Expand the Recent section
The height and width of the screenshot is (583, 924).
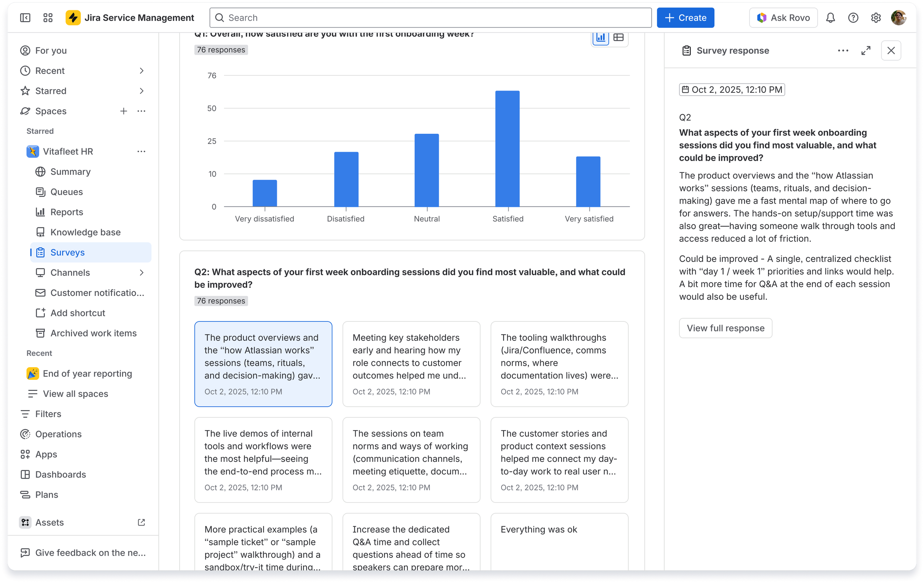tap(142, 71)
